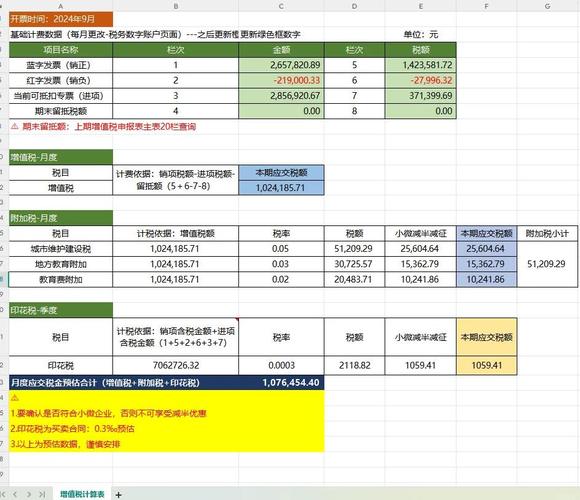The height and width of the screenshot is (500, 580).
Task: Select tax amount 30,725.57 cell
Action: 354,264
